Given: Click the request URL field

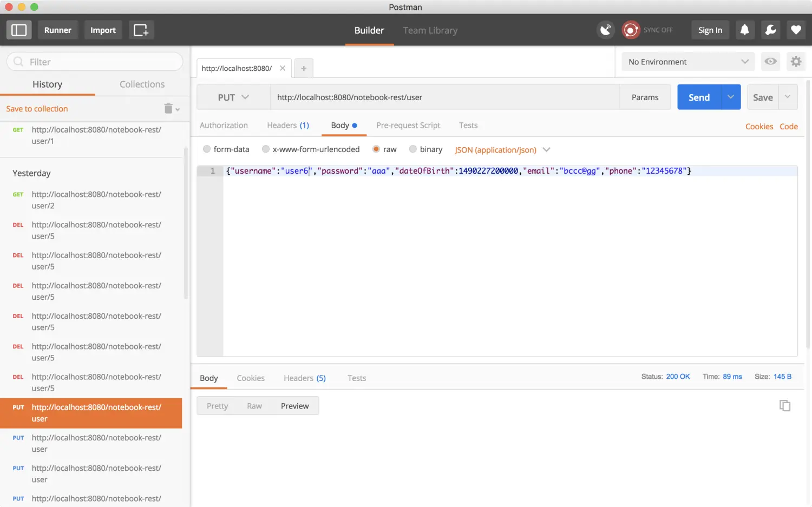Looking at the screenshot, I should 444,97.
